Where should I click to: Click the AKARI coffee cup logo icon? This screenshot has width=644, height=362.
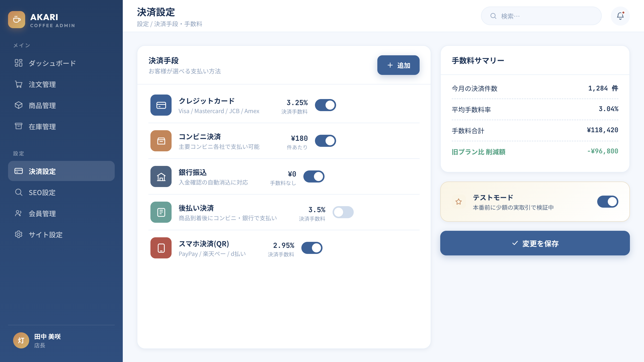(17, 20)
